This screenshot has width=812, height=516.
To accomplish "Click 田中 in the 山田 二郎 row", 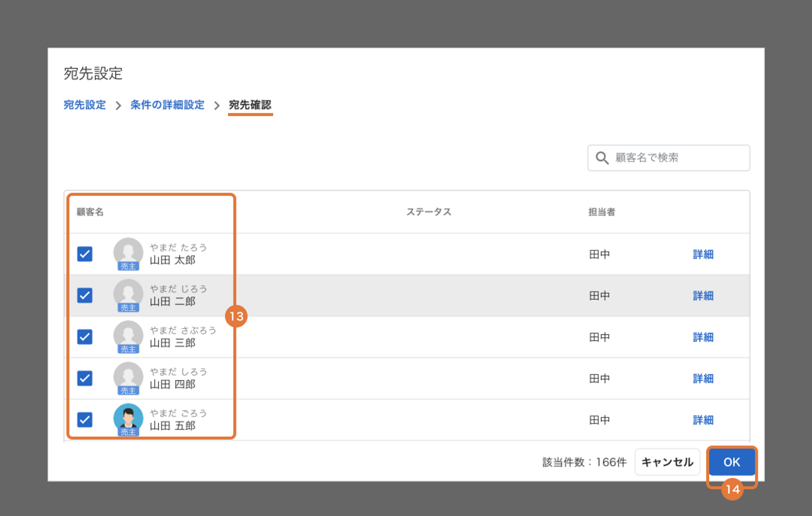I will 600,296.
